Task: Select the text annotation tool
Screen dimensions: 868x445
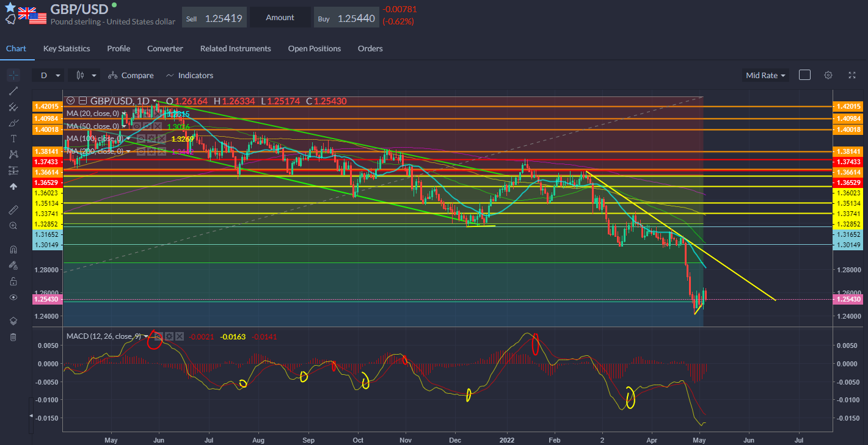Action: tap(13, 139)
